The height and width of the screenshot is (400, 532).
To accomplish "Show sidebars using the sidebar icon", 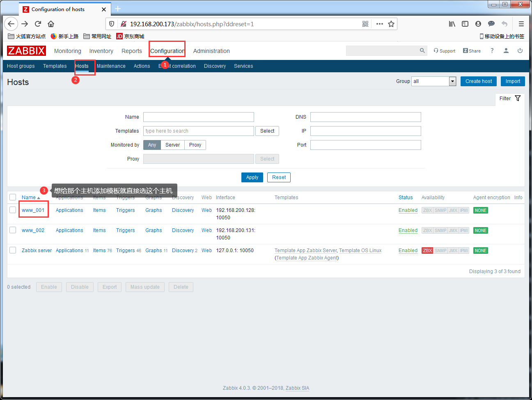I will [465, 24].
